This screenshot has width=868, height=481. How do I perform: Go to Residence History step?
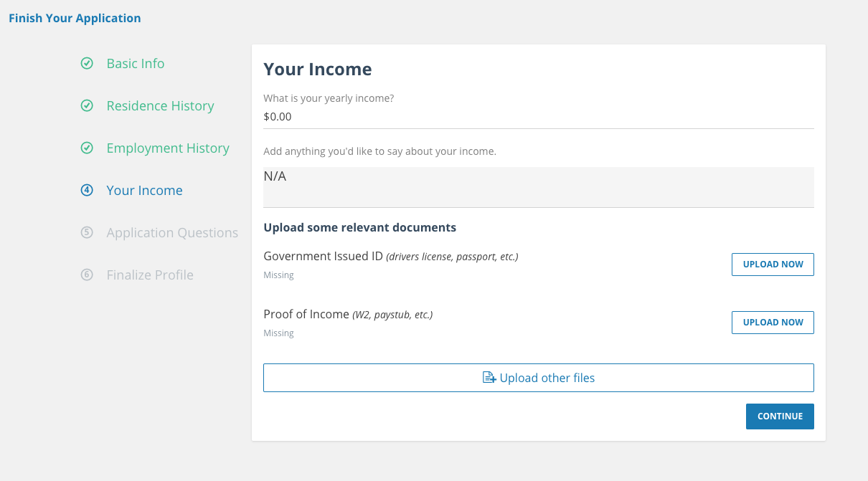click(x=160, y=106)
